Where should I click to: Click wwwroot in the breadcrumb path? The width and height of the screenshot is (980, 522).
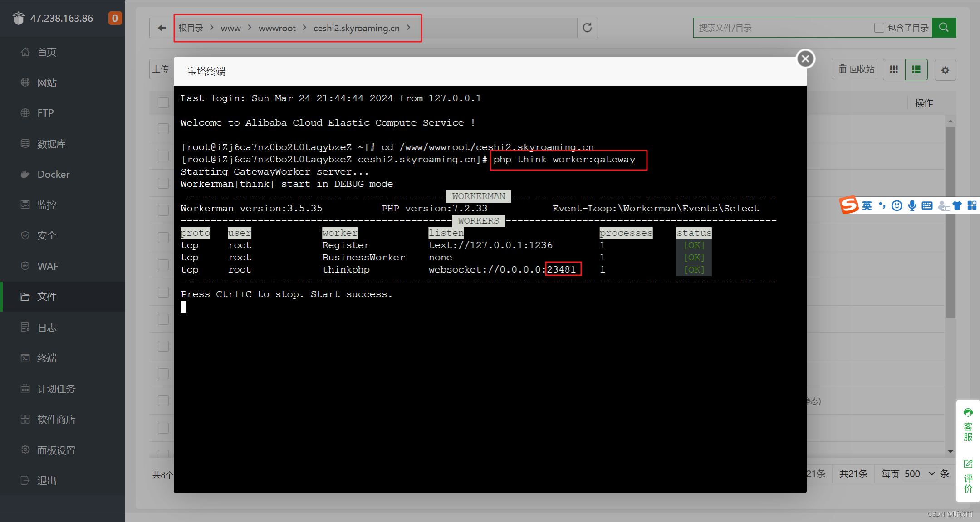(x=277, y=28)
